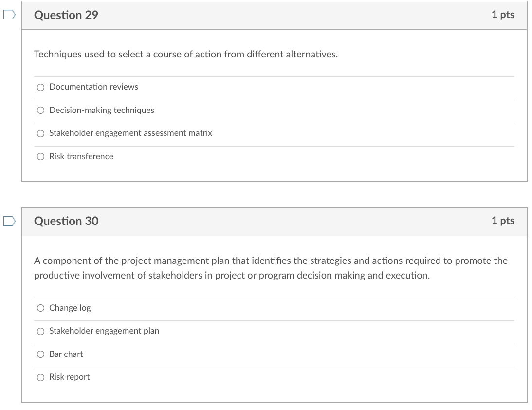Click the Question 30 header

(x=65, y=221)
